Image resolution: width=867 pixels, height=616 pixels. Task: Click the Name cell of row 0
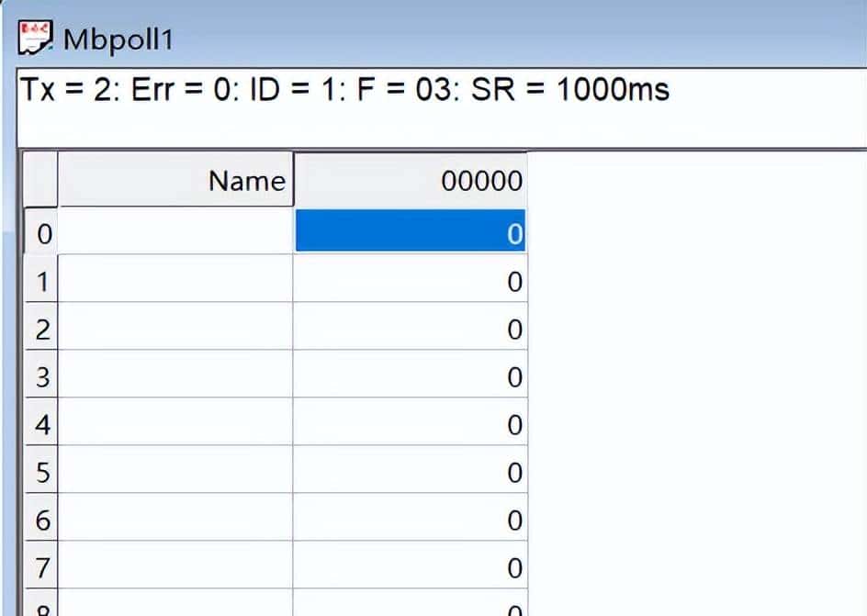point(175,232)
